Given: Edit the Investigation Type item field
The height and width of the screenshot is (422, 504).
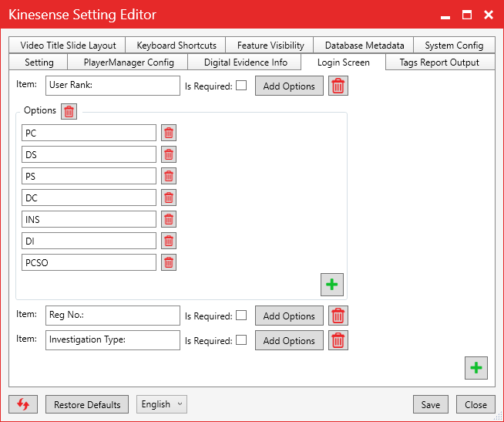Looking at the screenshot, I should (x=113, y=340).
